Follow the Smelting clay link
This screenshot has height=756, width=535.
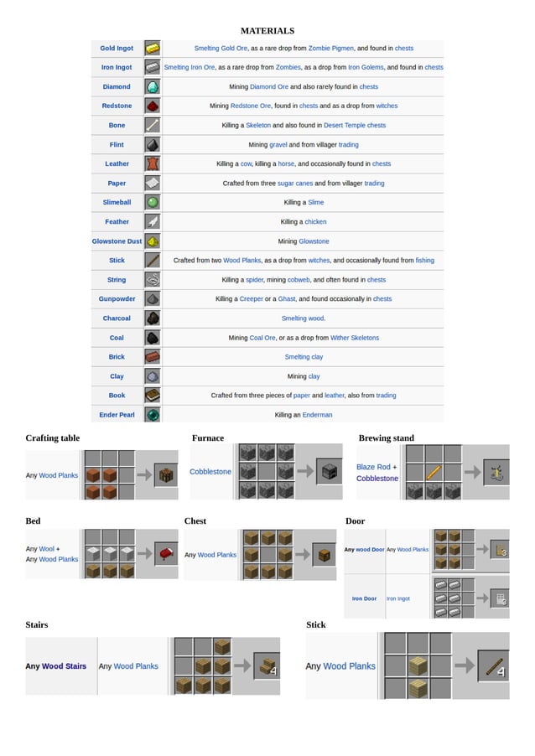pos(304,357)
